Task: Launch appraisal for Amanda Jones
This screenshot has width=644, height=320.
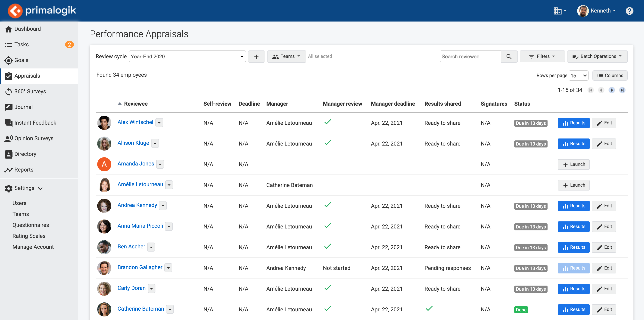Action: [574, 164]
